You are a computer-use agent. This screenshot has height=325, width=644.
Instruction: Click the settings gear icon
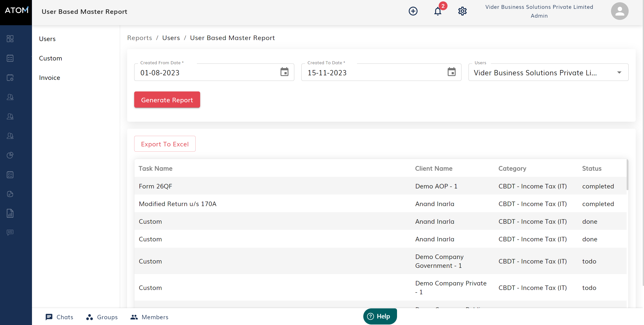coord(462,11)
